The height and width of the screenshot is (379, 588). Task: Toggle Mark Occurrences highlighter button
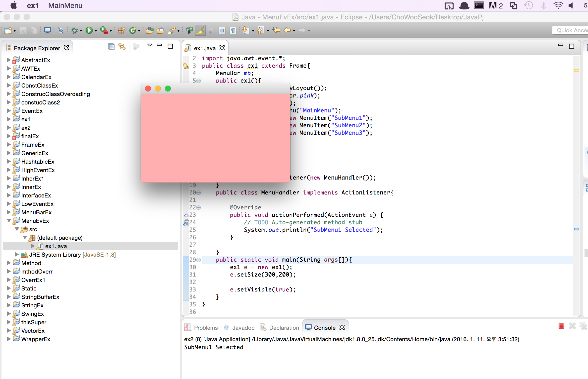click(x=200, y=30)
